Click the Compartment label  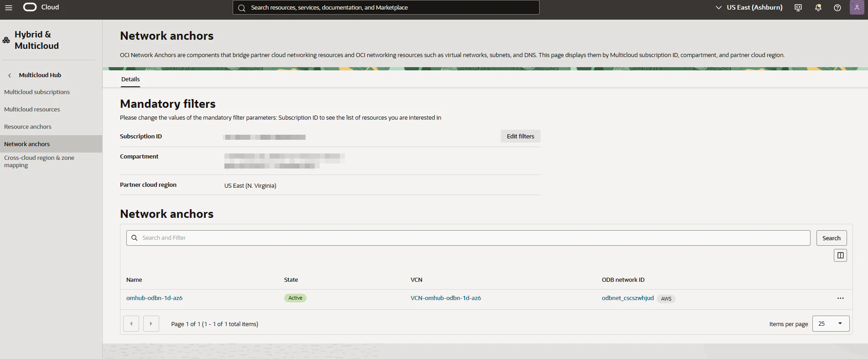coord(139,157)
